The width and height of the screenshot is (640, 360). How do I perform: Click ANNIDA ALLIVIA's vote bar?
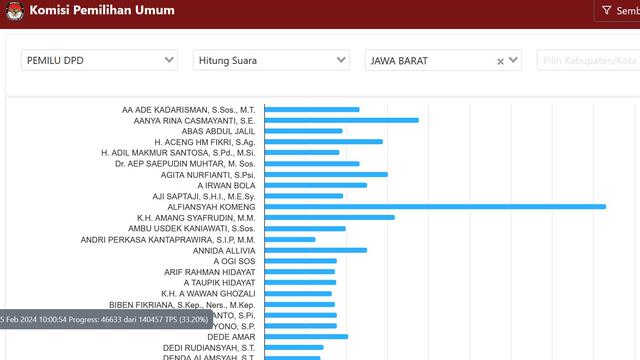tap(316, 250)
